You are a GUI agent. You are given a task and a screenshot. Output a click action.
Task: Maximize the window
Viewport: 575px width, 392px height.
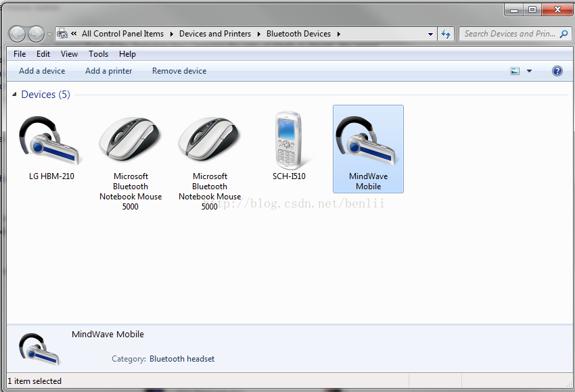click(x=532, y=10)
